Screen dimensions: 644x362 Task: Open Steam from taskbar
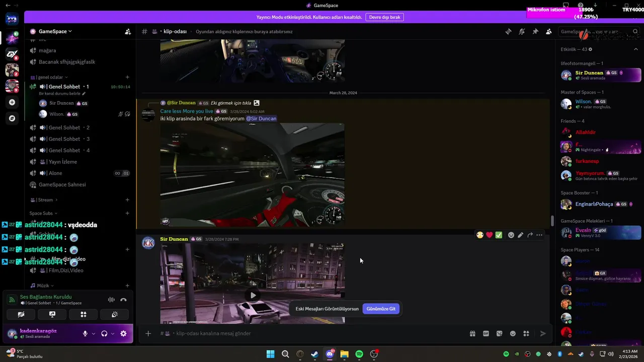pos(314,354)
